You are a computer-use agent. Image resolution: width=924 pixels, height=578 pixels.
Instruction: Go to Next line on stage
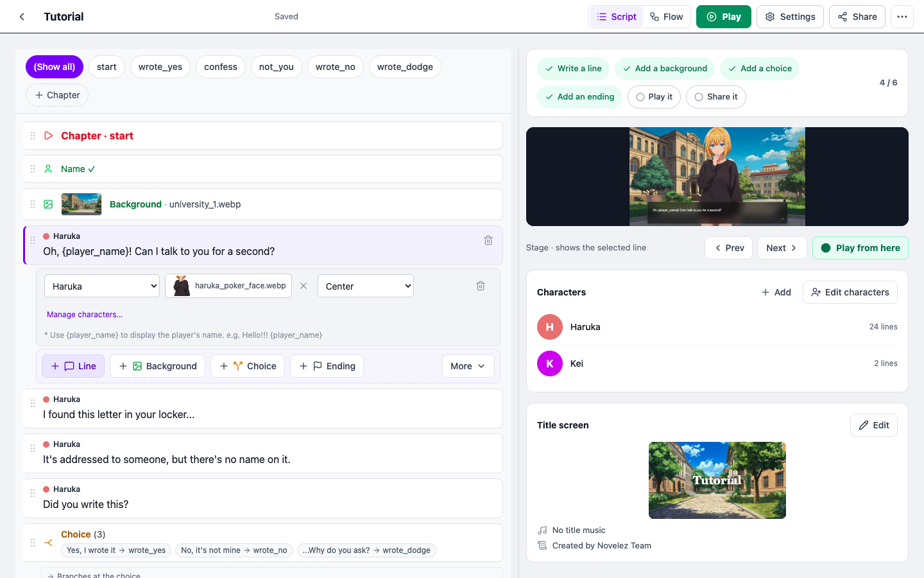click(782, 248)
